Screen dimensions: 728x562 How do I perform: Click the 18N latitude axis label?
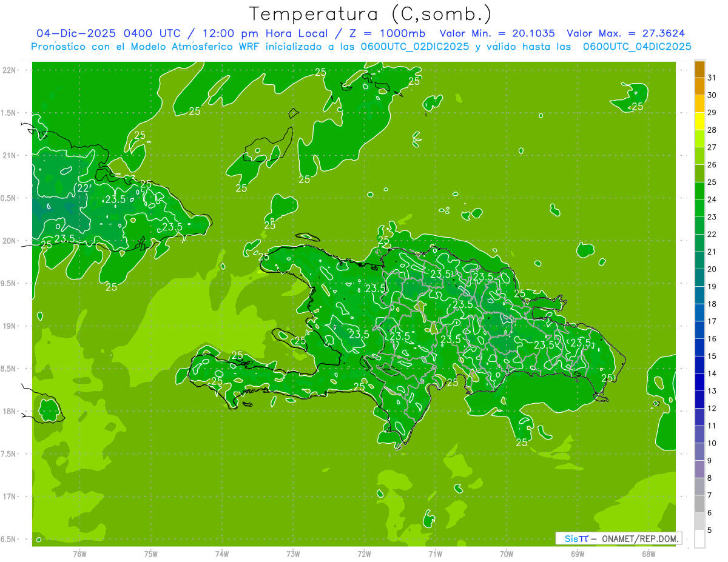tap(10, 411)
